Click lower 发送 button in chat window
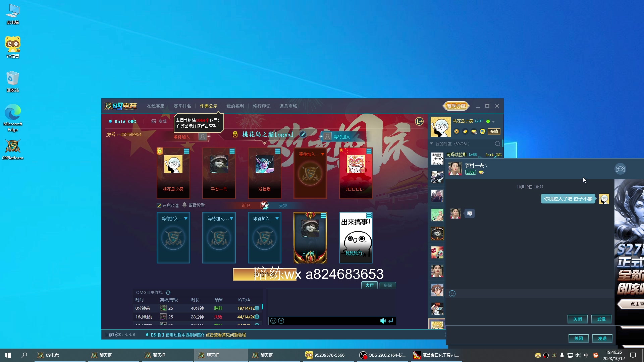The width and height of the screenshot is (644, 362). (602, 339)
